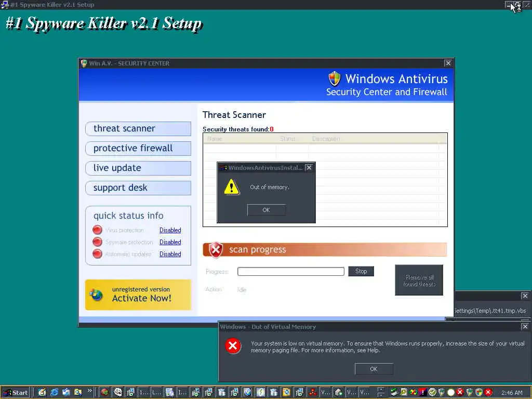Click the Activate Now unregistered version banner
The width and height of the screenshot is (532, 399).
[x=138, y=295]
